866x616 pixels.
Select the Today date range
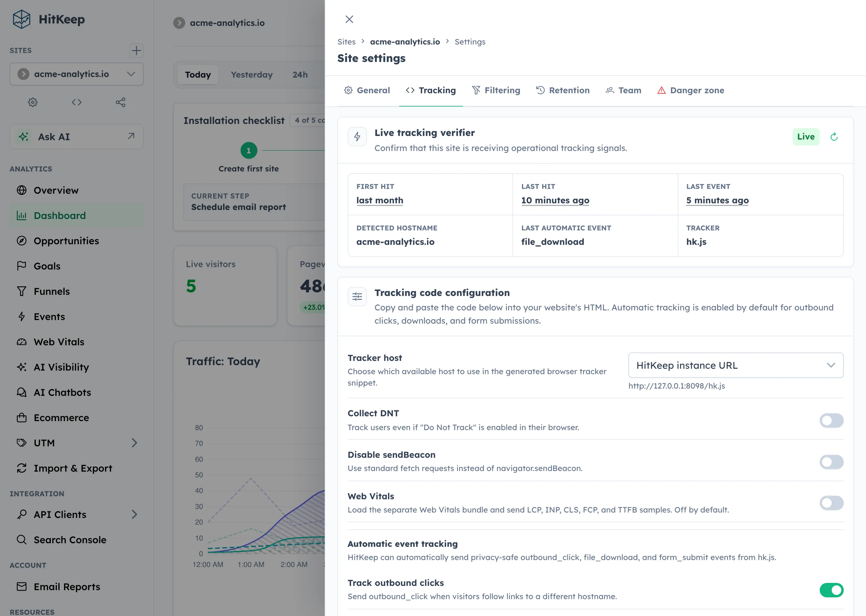[x=198, y=75]
